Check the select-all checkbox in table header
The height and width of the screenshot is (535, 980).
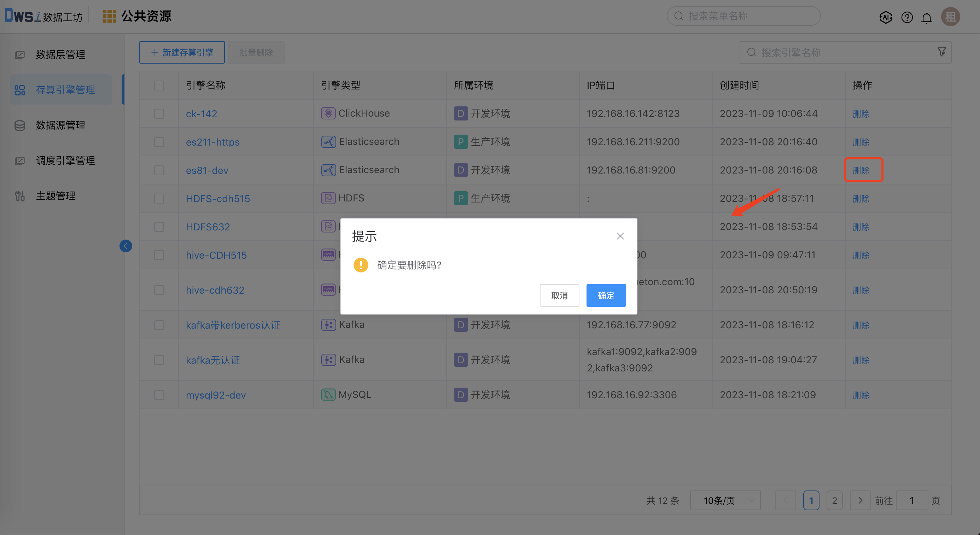159,86
